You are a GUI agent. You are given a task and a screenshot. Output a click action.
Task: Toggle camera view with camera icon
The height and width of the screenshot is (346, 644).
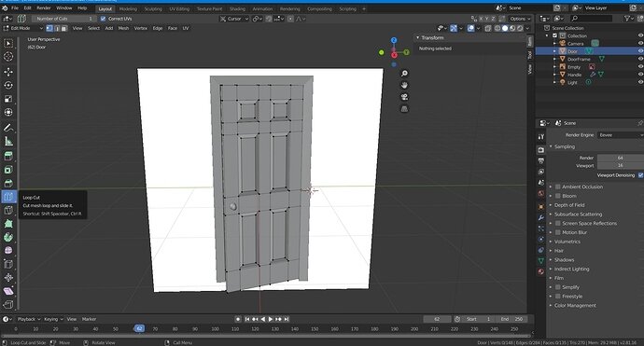pyautogui.click(x=404, y=97)
